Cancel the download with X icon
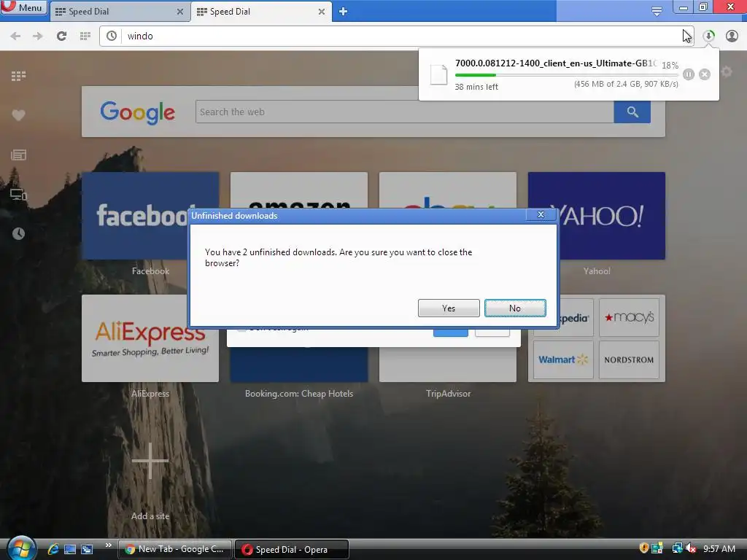 click(x=705, y=74)
